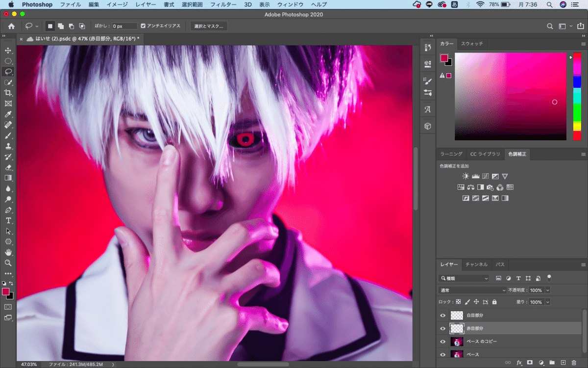Switch to the CC ライブラリ tab
588x368 pixels.
[x=485, y=154]
